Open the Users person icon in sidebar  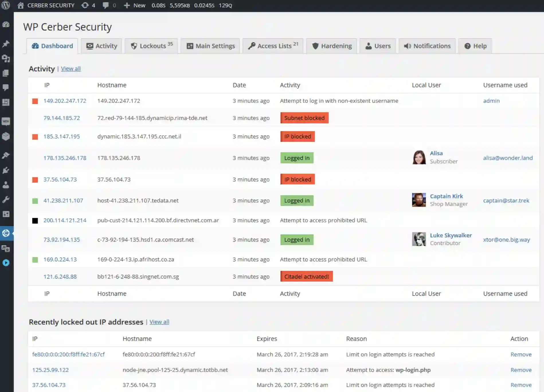coord(6,185)
